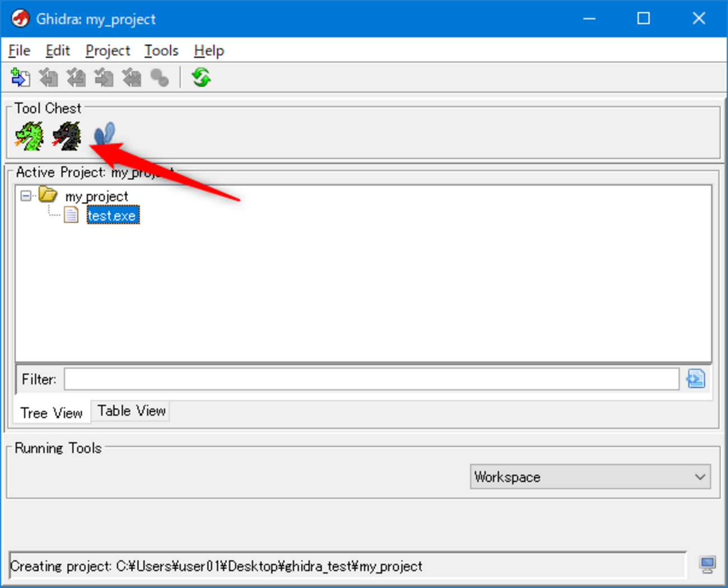Image resolution: width=728 pixels, height=588 pixels.
Task: Launch the black dragon tool in Tool Chest
Action: (67, 136)
